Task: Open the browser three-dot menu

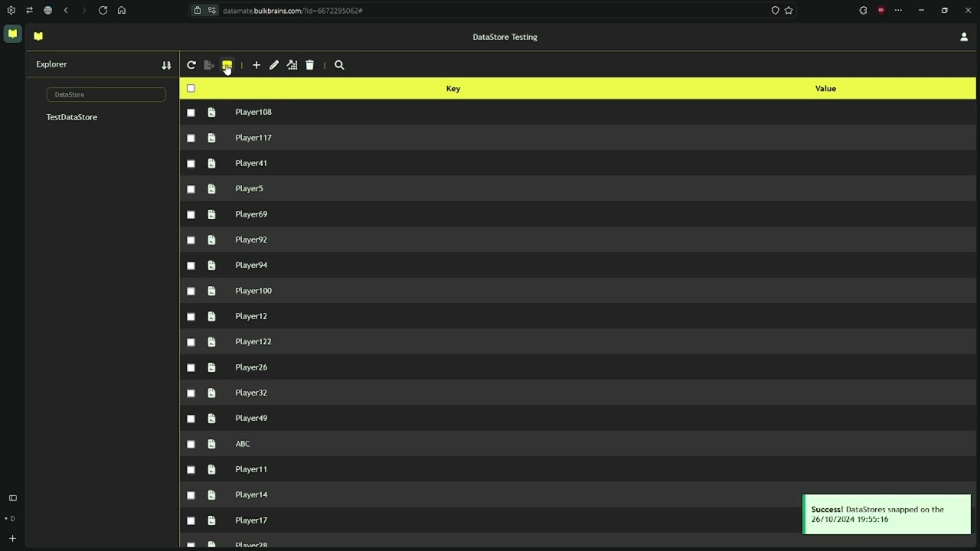Action: pos(899,11)
